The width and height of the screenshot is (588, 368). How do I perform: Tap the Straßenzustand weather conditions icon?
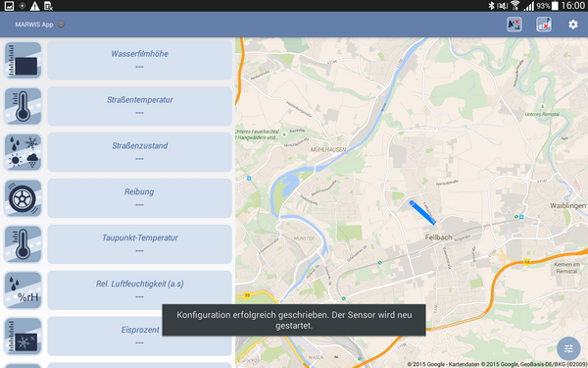(x=23, y=152)
